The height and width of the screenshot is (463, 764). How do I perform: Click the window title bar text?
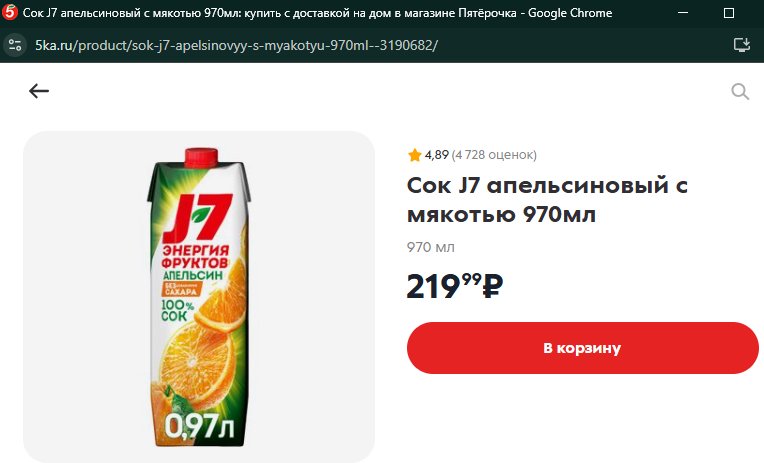point(317,13)
